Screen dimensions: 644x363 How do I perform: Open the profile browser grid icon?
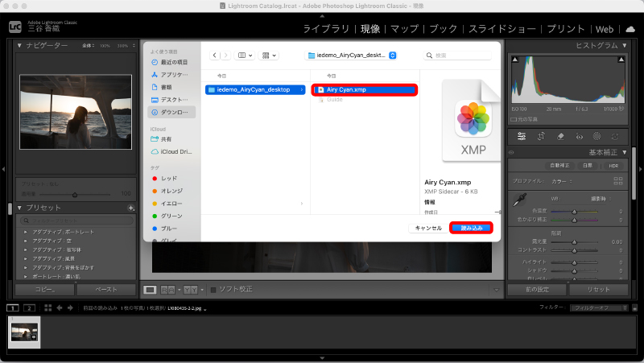click(x=617, y=181)
